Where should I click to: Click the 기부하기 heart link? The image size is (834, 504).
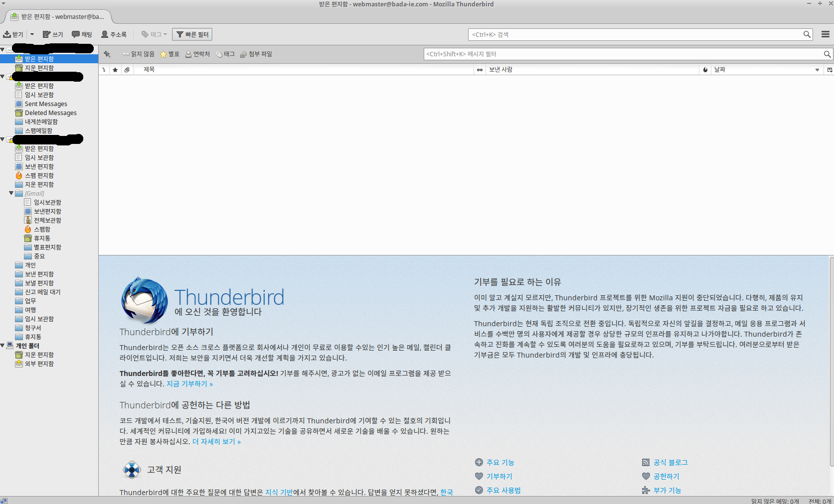click(500, 477)
